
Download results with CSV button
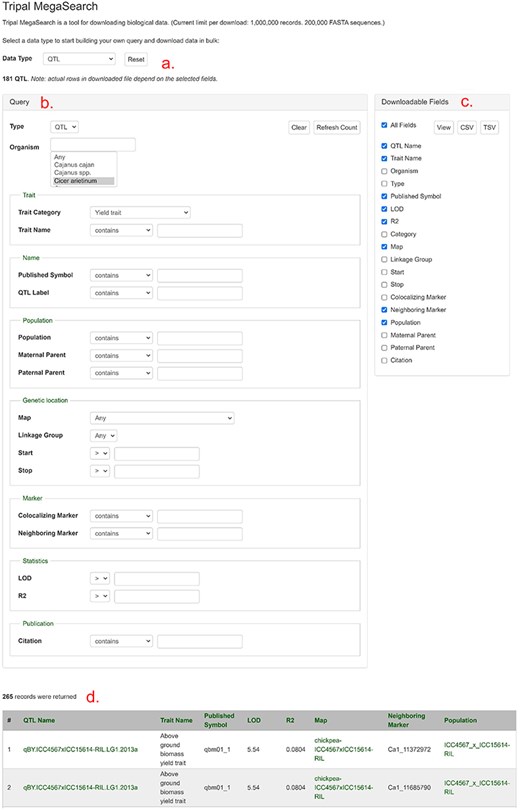pos(467,127)
